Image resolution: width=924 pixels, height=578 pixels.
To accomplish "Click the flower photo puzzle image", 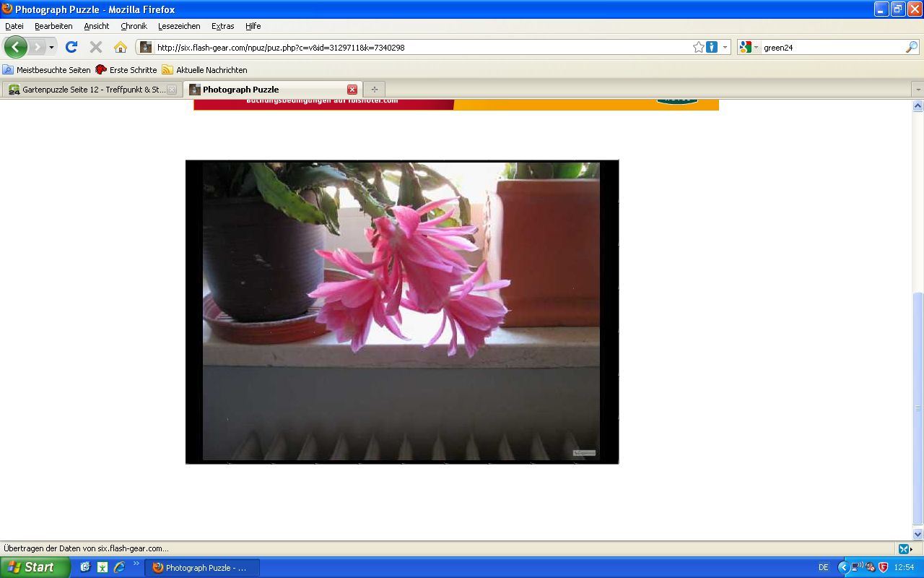I will coord(401,311).
